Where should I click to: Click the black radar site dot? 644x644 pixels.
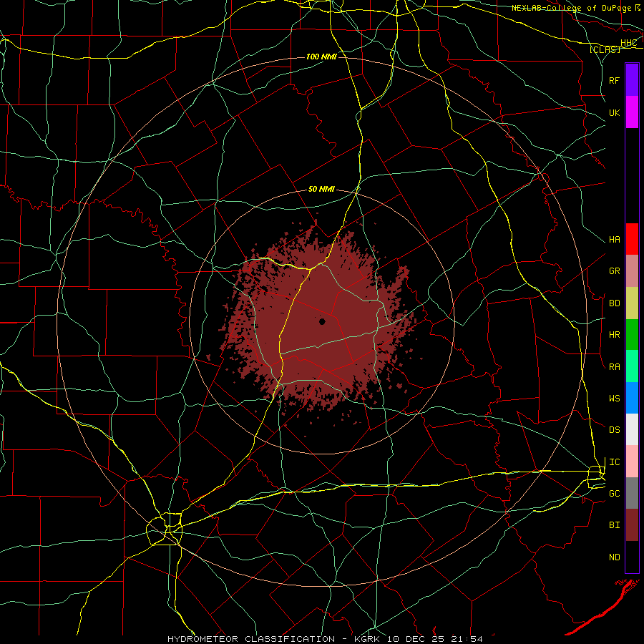[x=323, y=321]
